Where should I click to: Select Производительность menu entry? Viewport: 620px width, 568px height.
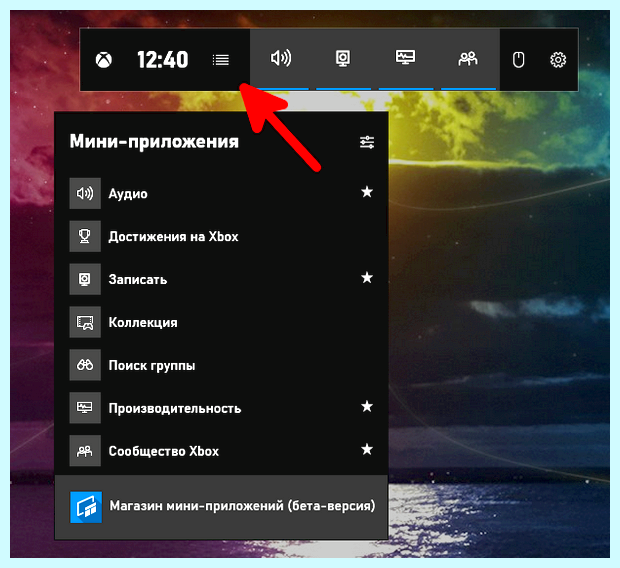click(x=221, y=408)
